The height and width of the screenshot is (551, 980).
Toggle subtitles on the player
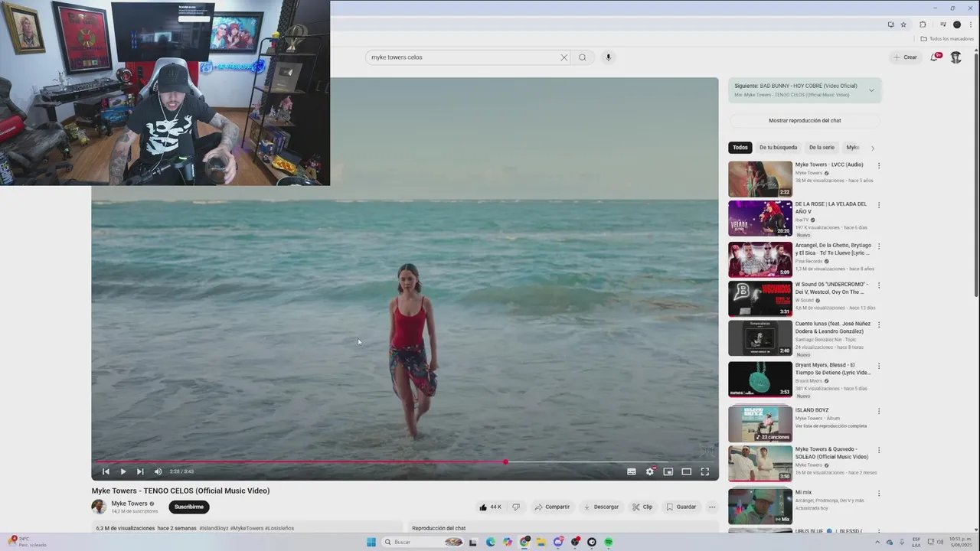point(632,471)
